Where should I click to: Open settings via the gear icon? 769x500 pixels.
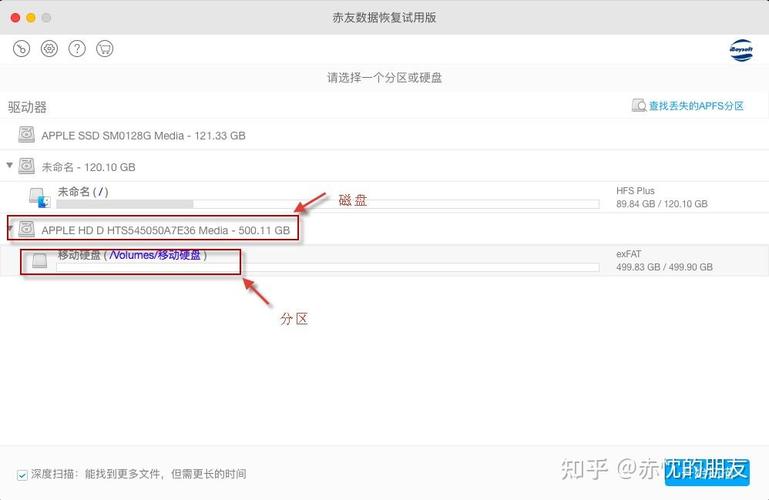(49, 49)
